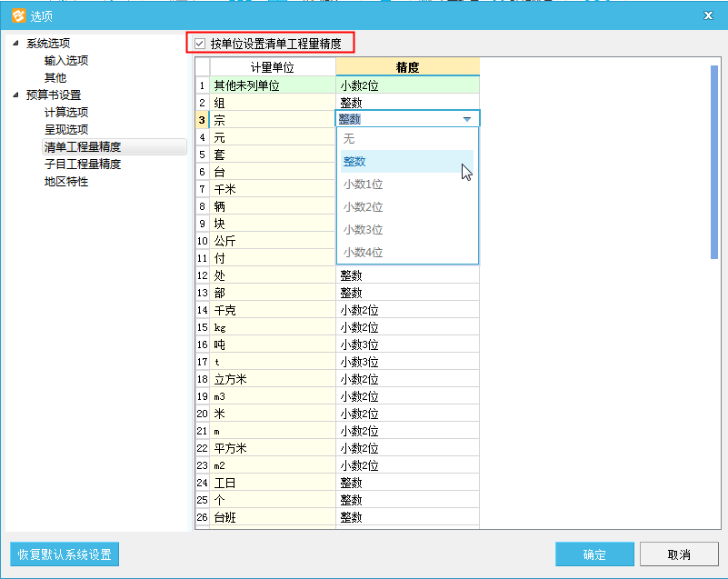Close the 选项 dialog window
This screenshot has width=728, height=579.
point(708,15)
